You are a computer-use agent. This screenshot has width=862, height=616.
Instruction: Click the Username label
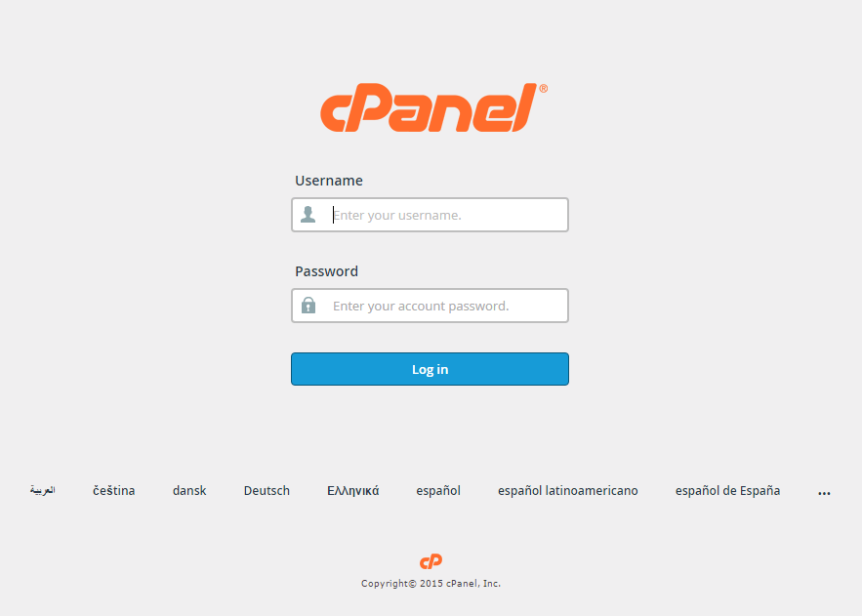(x=329, y=181)
